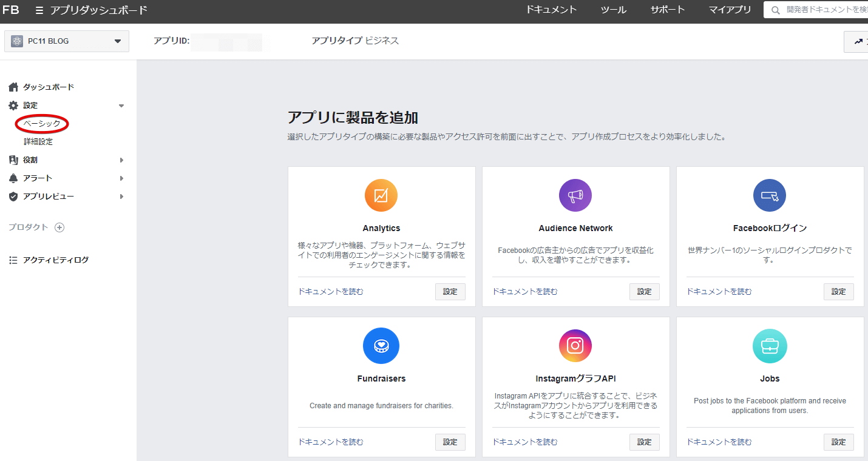Open the ツール menu

coord(612,10)
